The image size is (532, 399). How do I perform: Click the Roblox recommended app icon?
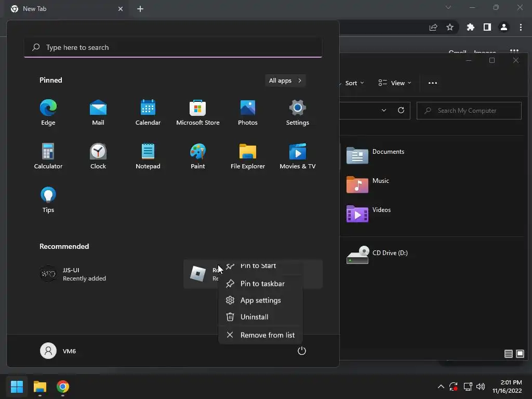pyautogui.click(x=198, y=274)
